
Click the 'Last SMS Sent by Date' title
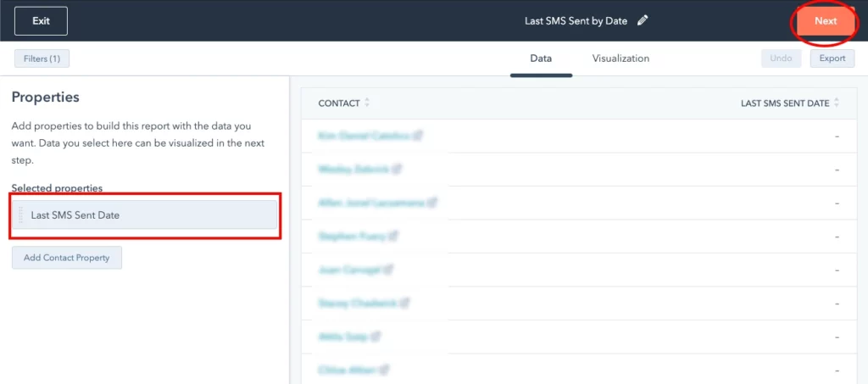point(576,21)
